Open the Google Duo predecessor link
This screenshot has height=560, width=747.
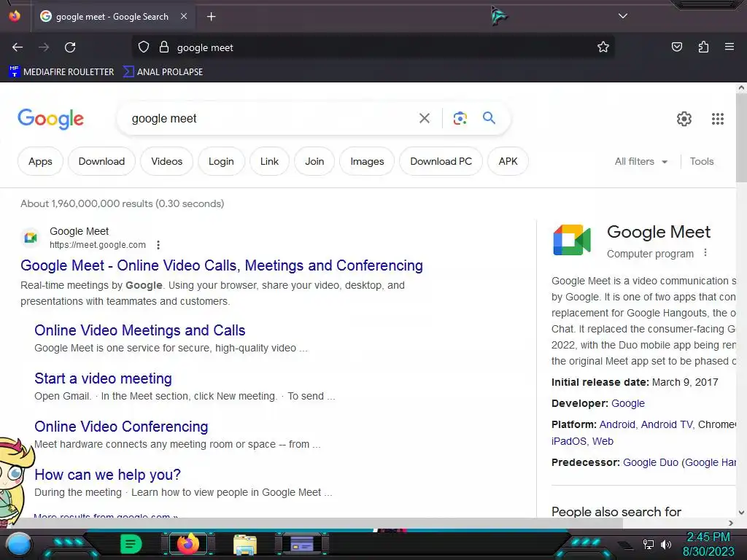(650, 462)
